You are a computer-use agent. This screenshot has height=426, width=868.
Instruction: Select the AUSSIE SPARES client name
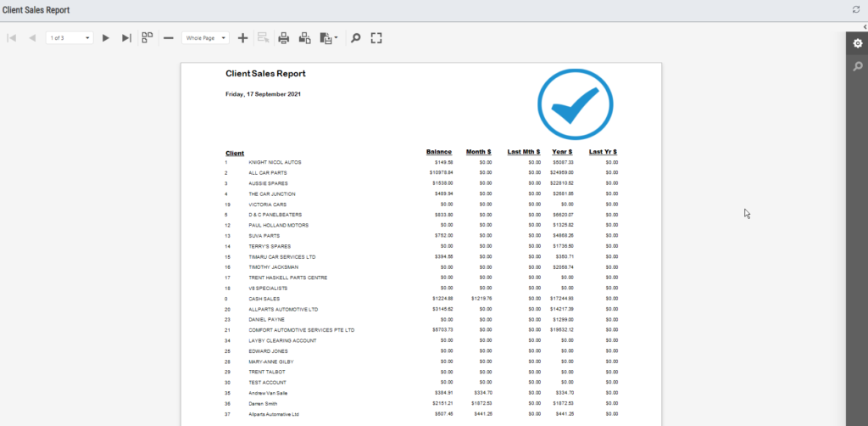[x=268, y=183]
